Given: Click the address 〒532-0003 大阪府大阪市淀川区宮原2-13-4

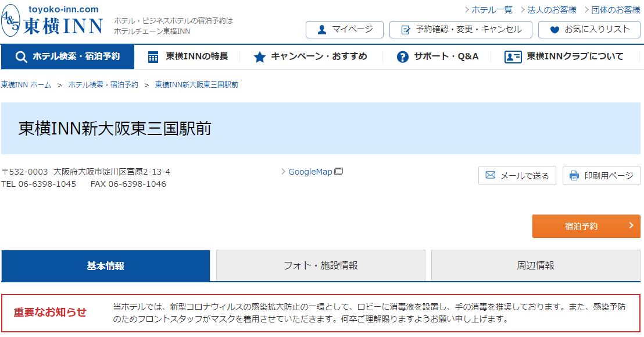Looking at the screenshot, I should [86, 172].
